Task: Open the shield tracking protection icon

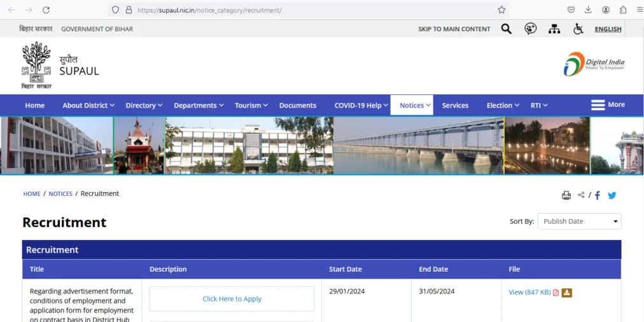Action: point(115,10)
